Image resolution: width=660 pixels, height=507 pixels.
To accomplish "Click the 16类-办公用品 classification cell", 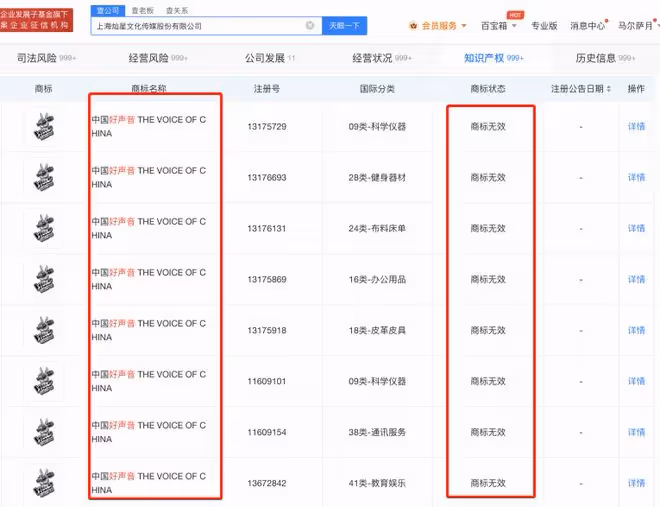I will coord(377,279).
